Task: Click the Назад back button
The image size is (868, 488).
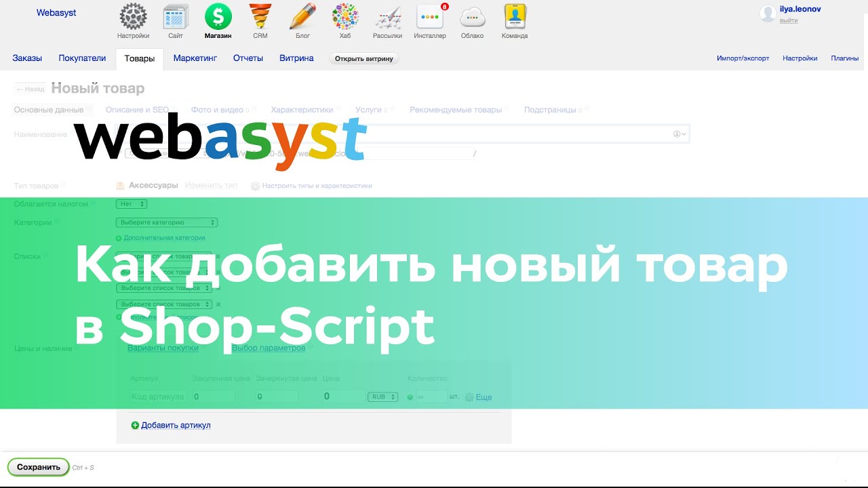Action: pos(31,89)
